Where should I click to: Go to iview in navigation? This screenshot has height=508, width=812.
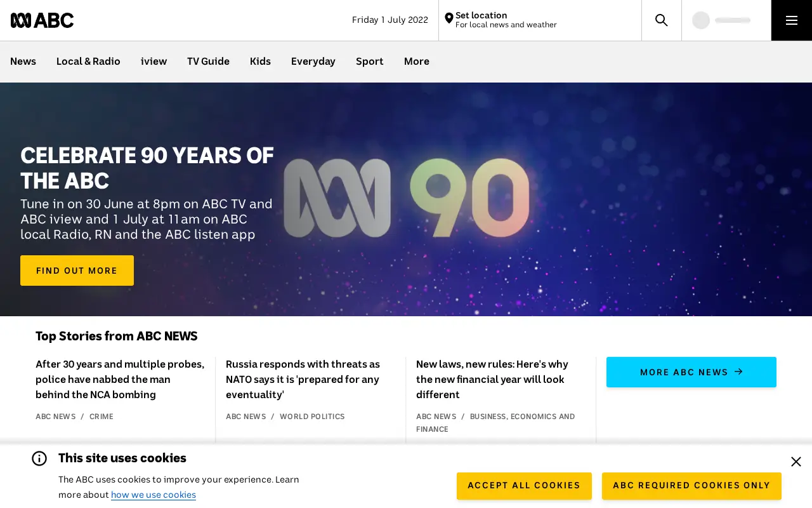[154, 62]
